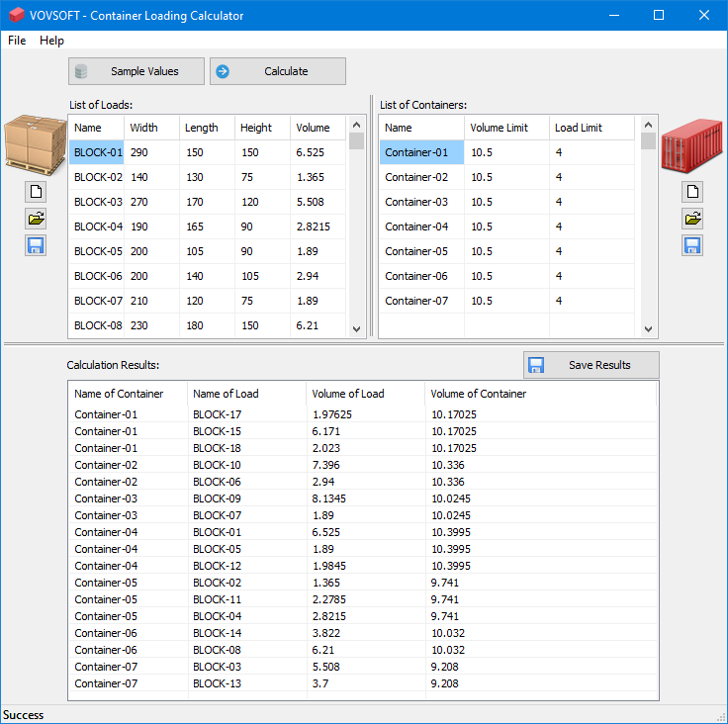Click the Height column header in the loads list

[x=262, y=128]
